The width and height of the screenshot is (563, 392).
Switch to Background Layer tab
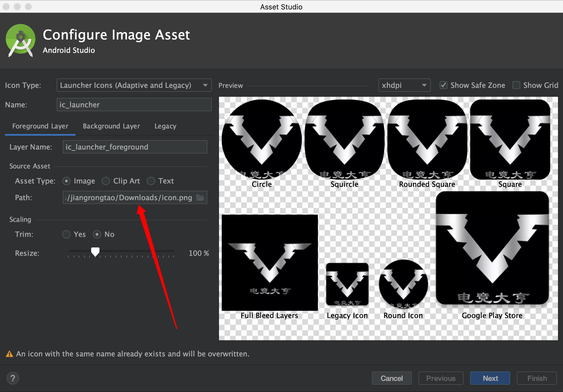coord(111,126)
